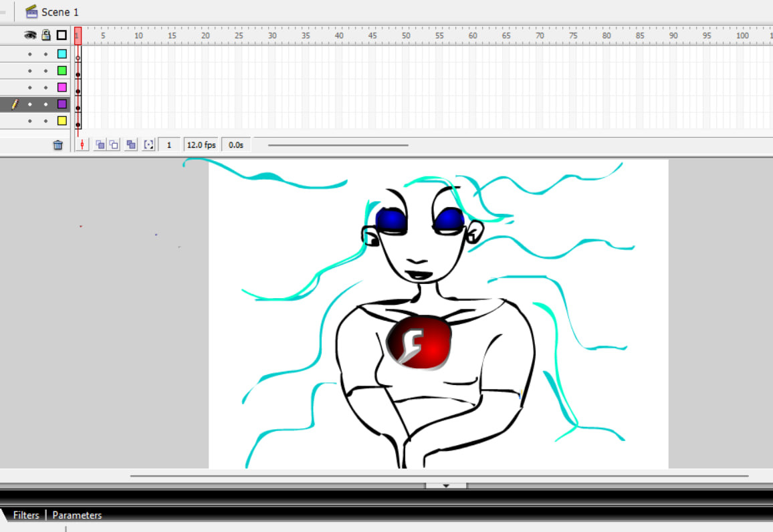Click the Center Frame button
773x532 pixels.
[82, 145]
